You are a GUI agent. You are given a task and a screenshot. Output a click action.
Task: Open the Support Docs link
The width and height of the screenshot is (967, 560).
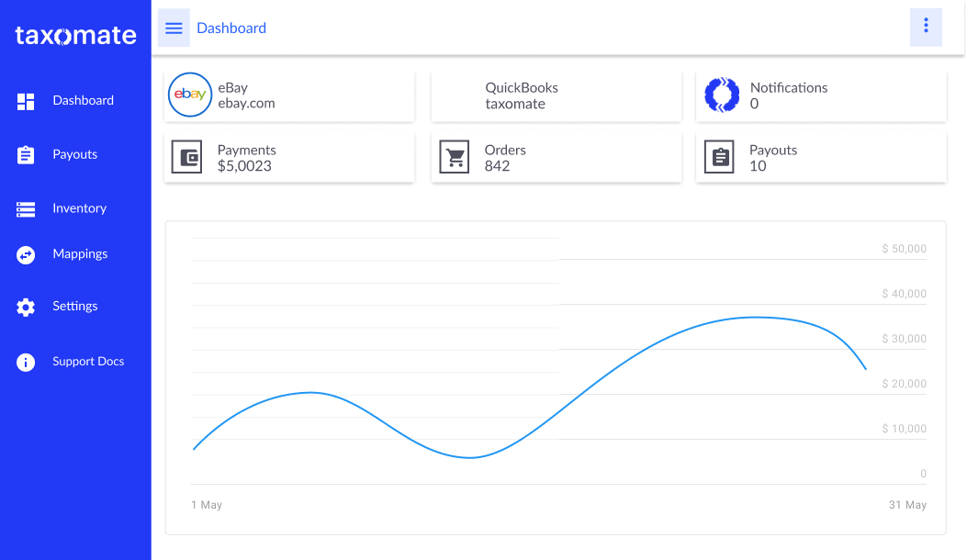click(88, 362)
